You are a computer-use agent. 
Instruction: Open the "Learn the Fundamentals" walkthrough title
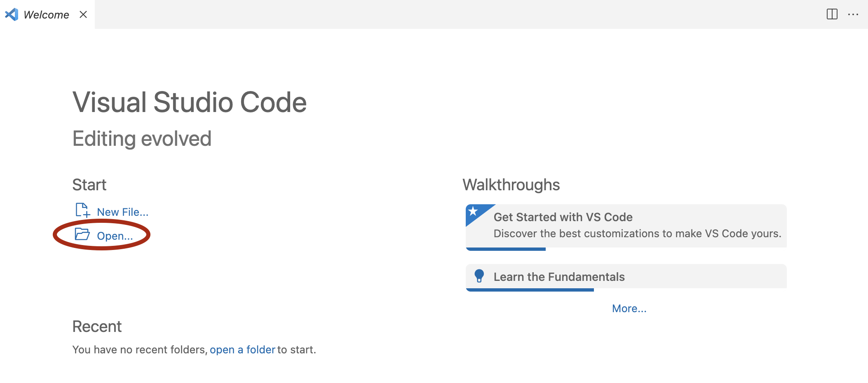[x=559, y=277]
